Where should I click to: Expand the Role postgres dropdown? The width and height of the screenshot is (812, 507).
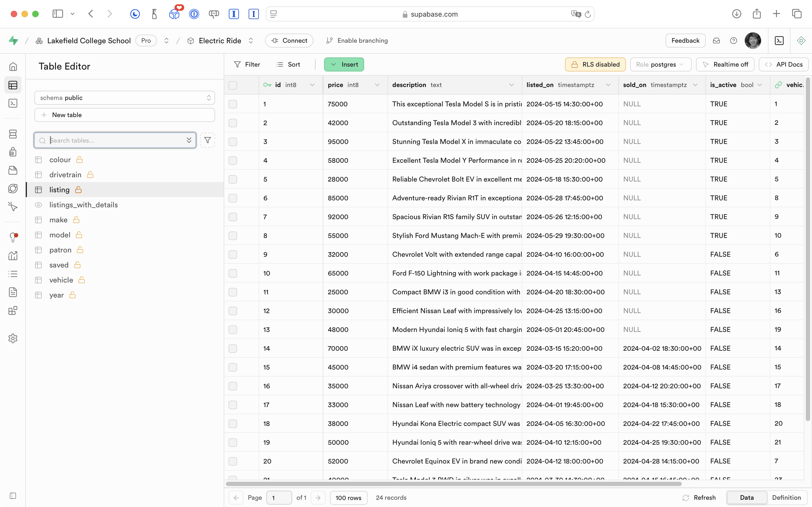click(660, 64)
